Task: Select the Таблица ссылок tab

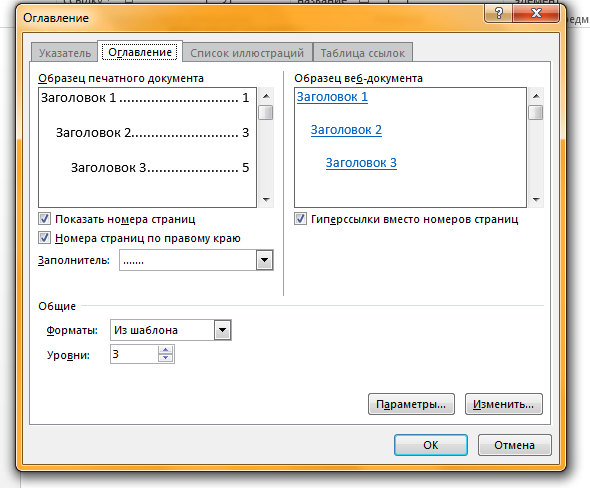Action: [363, 53]
